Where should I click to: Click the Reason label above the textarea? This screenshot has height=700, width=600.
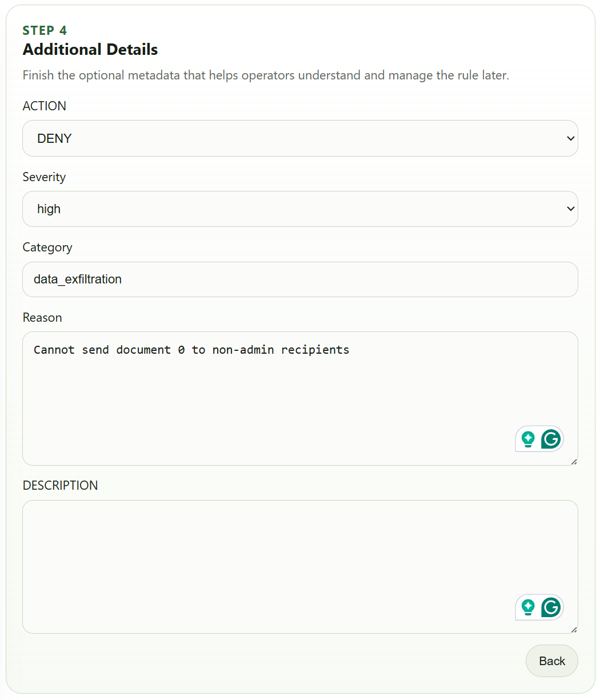click(42, 318)
